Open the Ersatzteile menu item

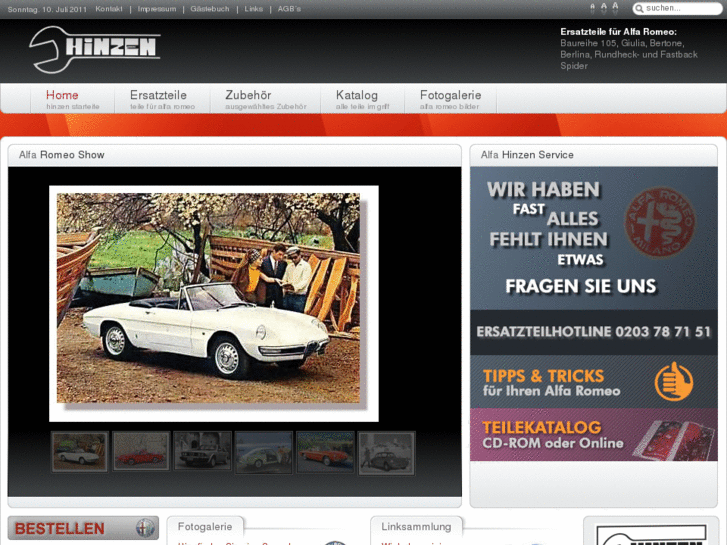tap(162, 99)
